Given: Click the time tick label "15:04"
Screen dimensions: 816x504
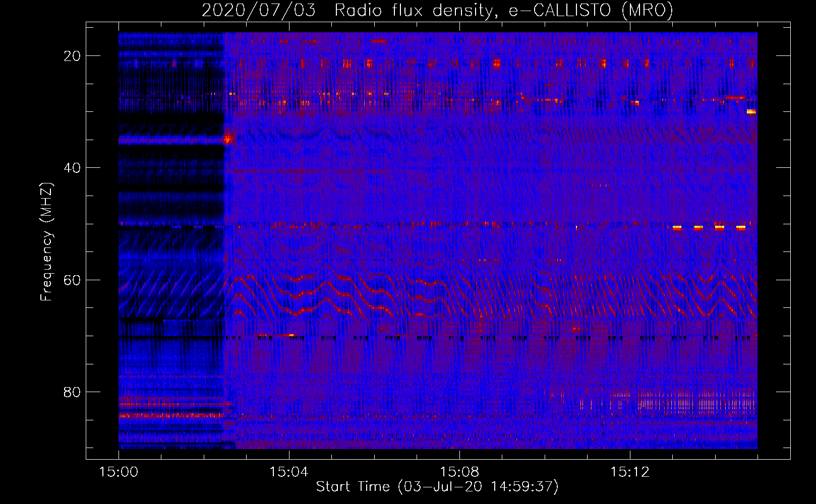Looking at the screenshot, I should tap(289, 472).
